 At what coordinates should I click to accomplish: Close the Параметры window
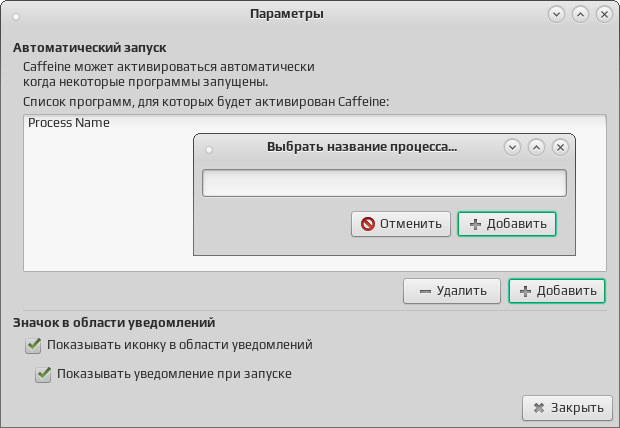604,15
